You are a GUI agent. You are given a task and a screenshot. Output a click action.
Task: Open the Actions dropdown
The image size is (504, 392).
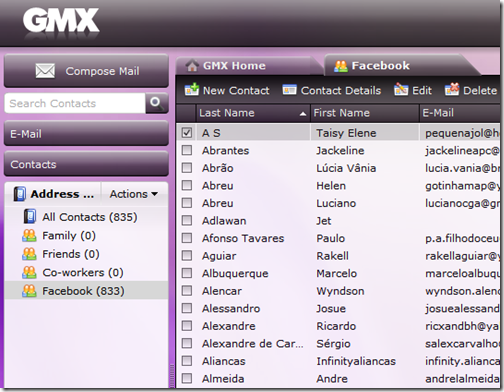tap(134, 194)
